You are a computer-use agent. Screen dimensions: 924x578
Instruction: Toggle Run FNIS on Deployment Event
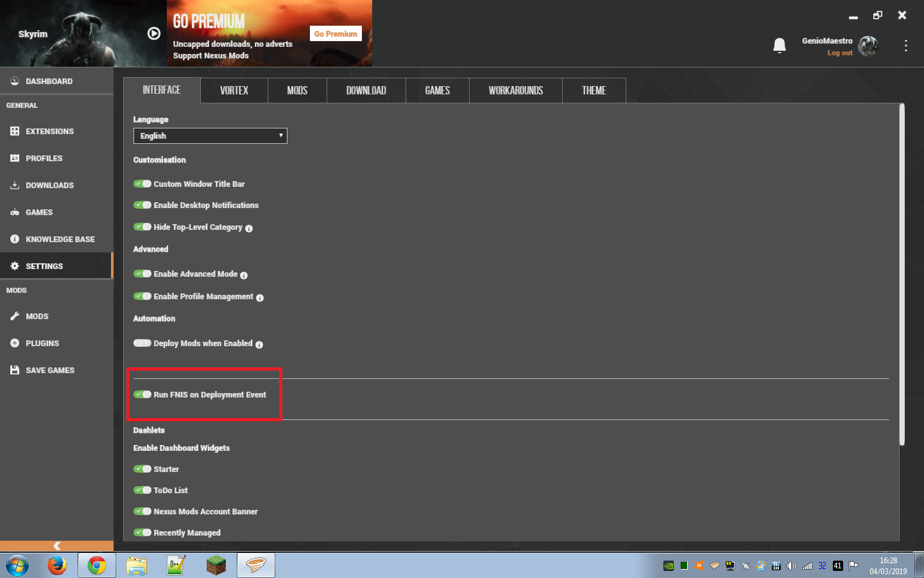pos(142,394)
